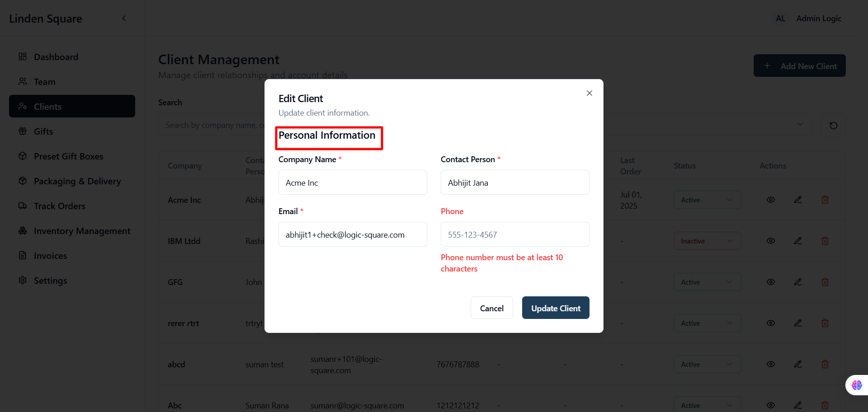868x412 pixels.
Task: Click the view eye icon for Acme Inc
Action: point(771,200)
